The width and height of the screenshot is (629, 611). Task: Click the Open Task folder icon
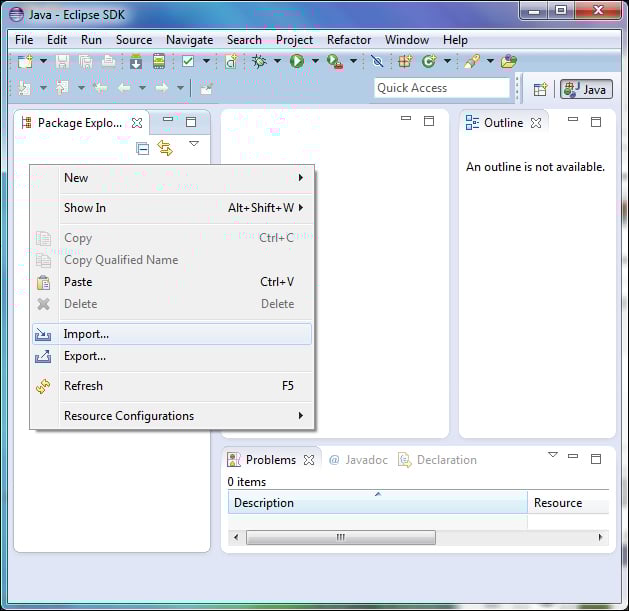coord(508,61)
